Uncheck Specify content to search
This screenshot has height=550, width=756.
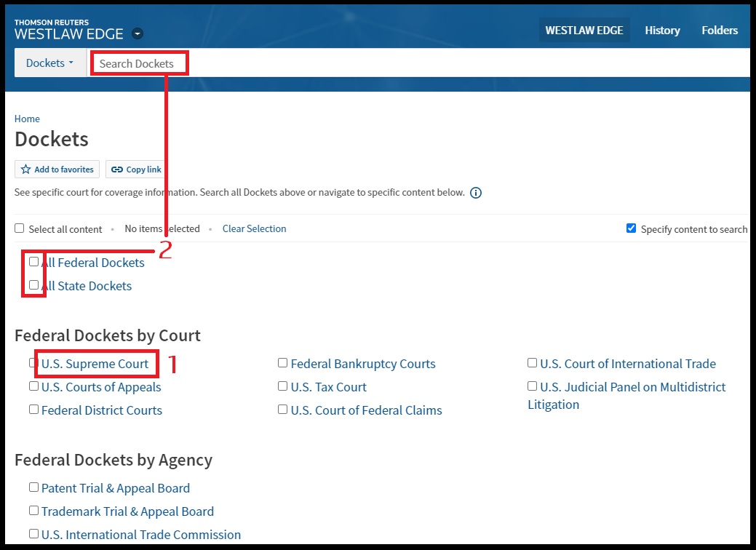pos(631,228)
